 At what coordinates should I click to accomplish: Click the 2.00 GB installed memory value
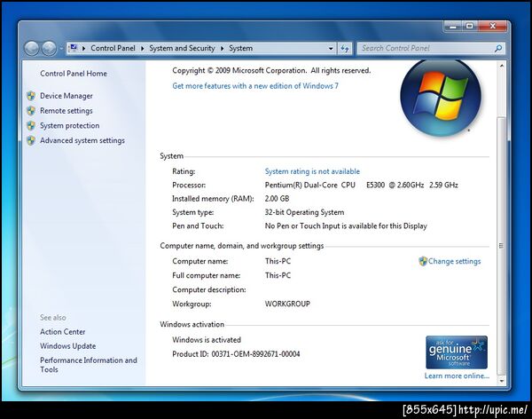[277, 199]
